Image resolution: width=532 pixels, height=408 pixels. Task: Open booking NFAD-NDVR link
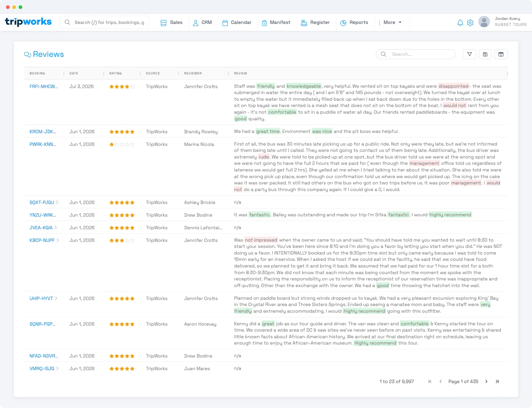(x=44, y=356)
